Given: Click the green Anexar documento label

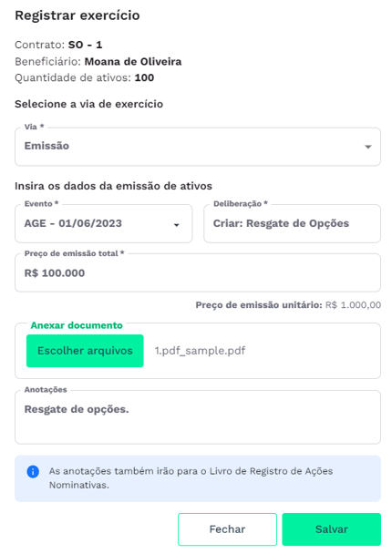Looking at the screenshot, I should 77,325.
